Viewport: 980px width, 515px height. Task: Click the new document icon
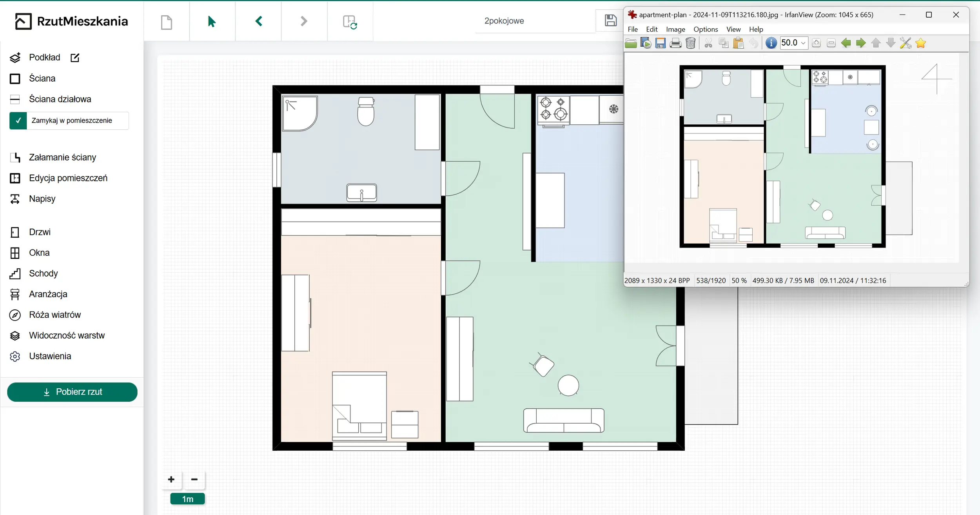click(167, 22)
